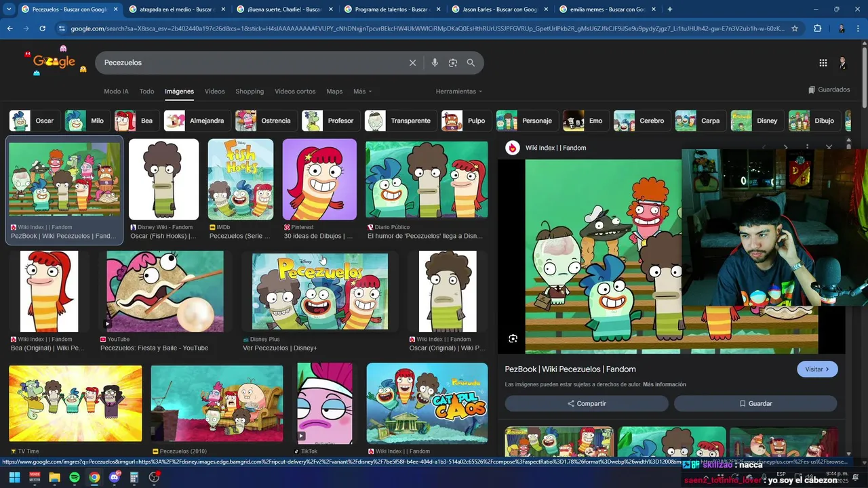The image size is (868, 488).
Task: Filter images by the Oscar chip
Action: (34, 121)
